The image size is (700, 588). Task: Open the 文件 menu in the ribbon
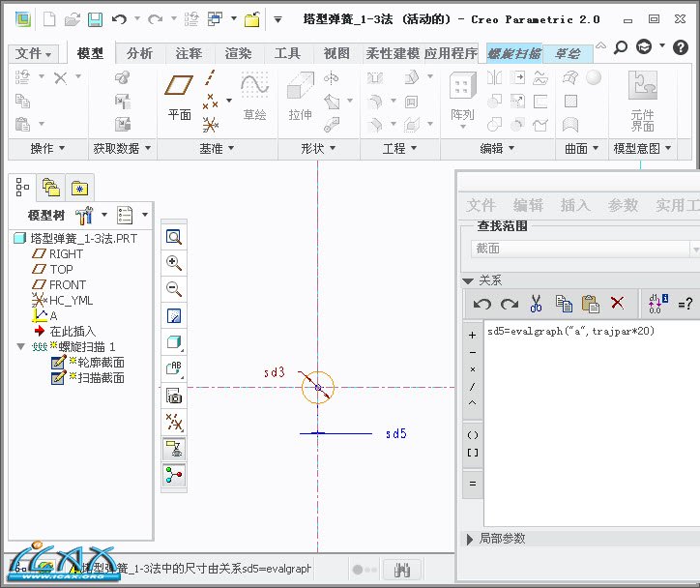click(x=35, y=54)
